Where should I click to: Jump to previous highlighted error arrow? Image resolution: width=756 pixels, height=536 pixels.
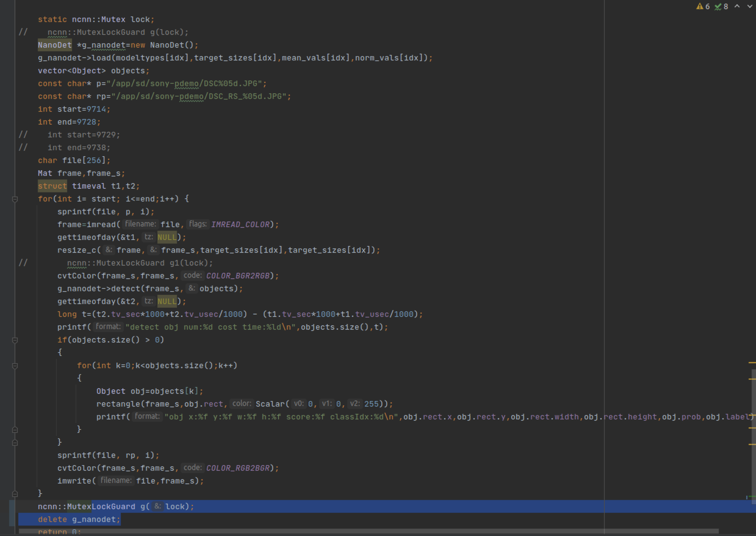click(737, 6)
